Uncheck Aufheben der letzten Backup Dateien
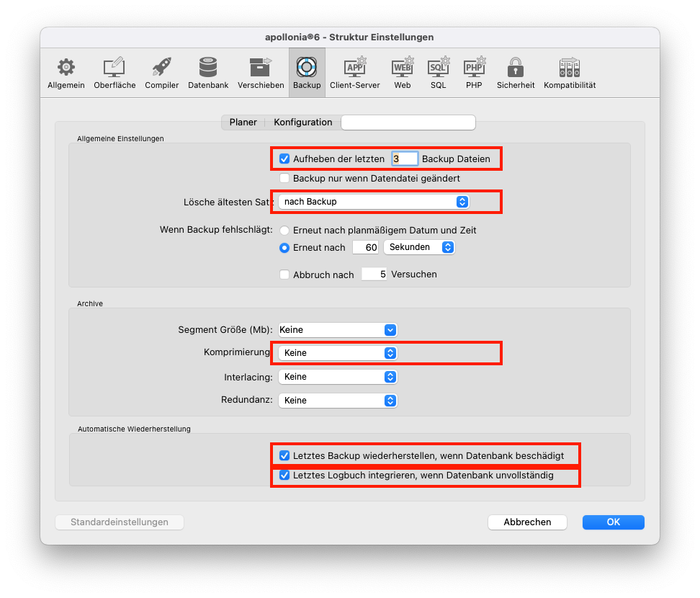 pos(284,159)
